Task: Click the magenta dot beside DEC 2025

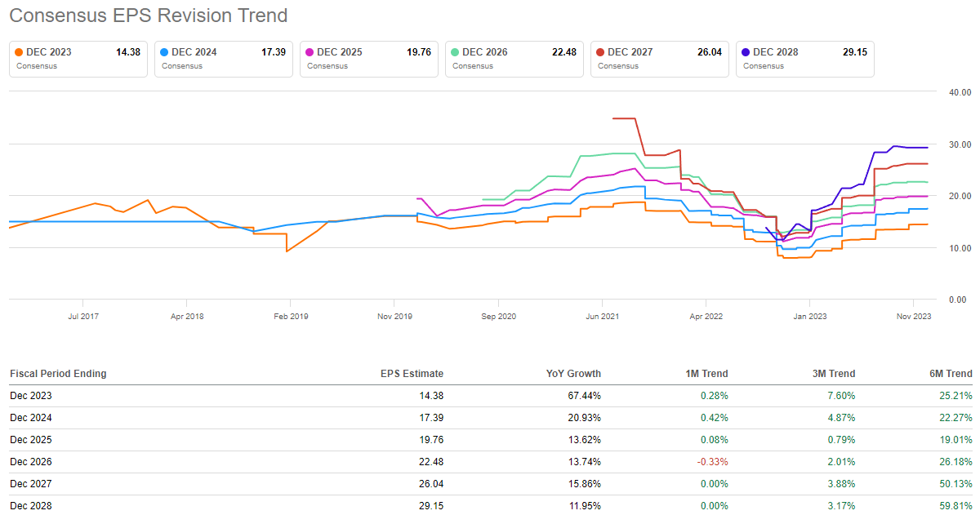Action: [310, 52]
